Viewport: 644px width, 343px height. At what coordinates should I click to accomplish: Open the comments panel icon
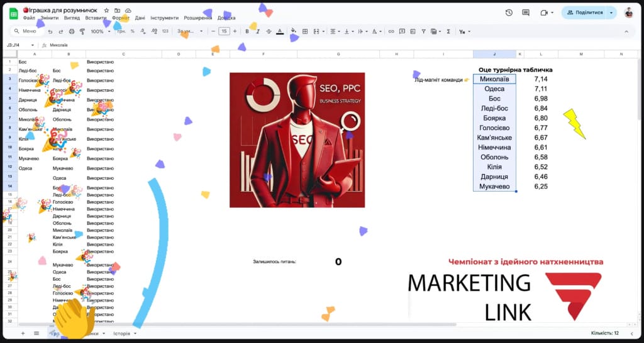click(526, 13)
